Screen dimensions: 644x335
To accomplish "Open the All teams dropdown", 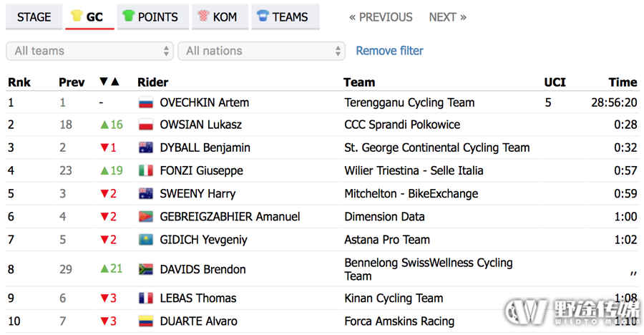I will point(90,51).
